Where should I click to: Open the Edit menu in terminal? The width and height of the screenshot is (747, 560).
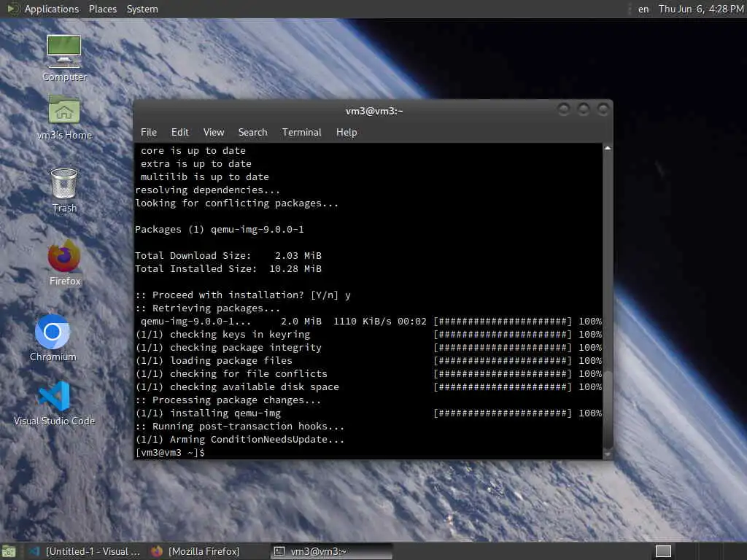coord(179,133)
